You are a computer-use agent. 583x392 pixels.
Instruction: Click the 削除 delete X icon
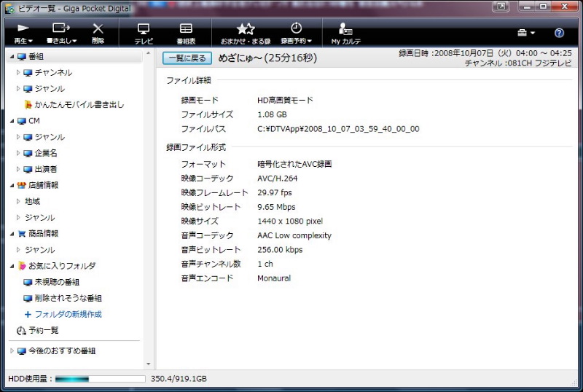click(98, 29)
